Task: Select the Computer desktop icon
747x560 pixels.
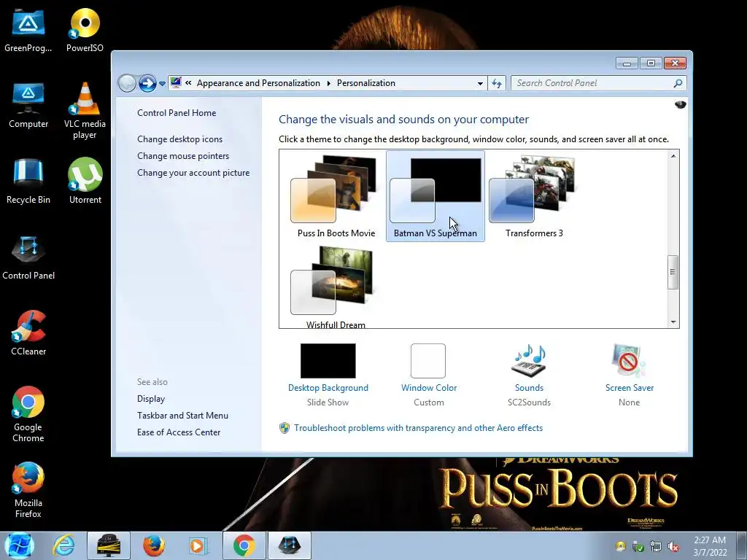Action: tap(28, 106)
